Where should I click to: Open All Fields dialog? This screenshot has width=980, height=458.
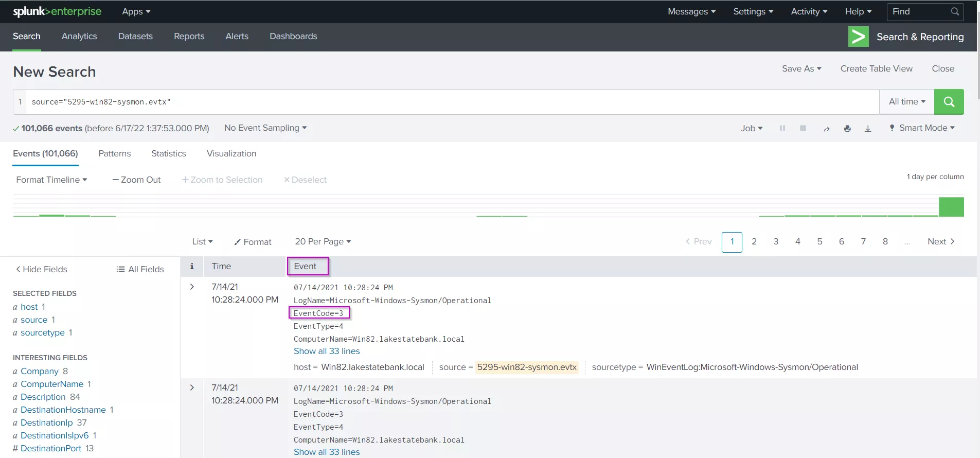point(140,269)
